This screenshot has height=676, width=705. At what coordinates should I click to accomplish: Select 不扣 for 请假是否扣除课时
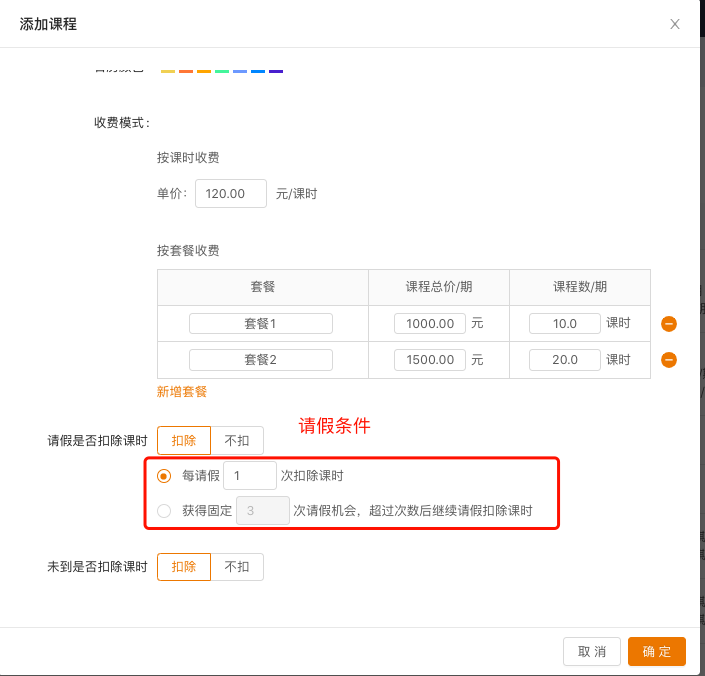point(237,441)
